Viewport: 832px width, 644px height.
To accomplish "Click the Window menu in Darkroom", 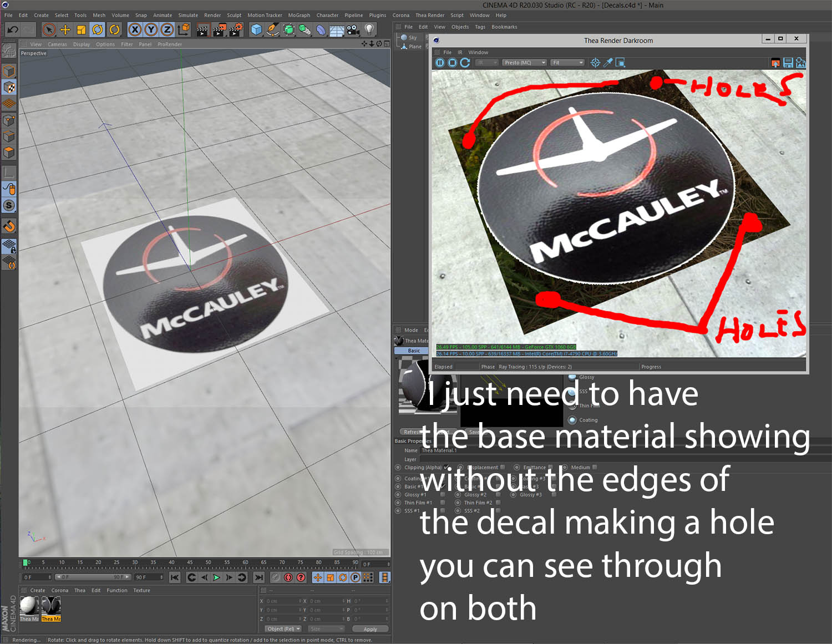I will (x=478, y=52).
